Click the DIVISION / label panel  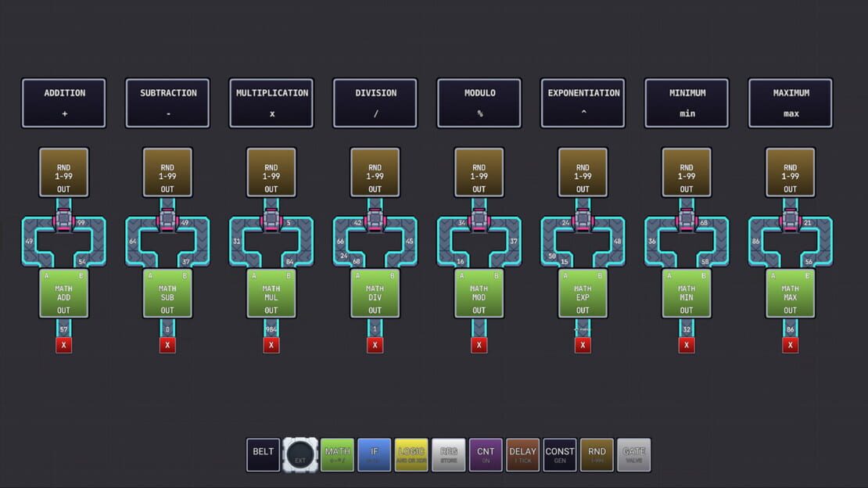click(375, 103)
